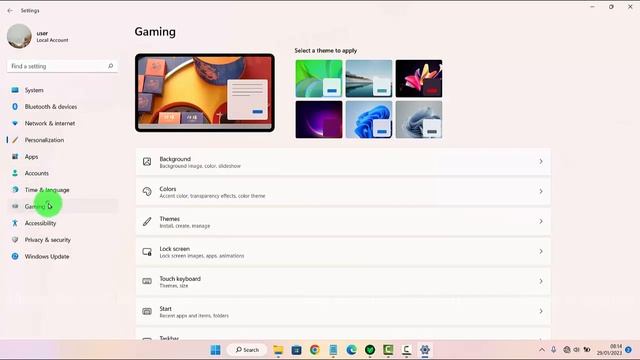
Task: Click the Colors palette icon
Action: tap(147, 191)
